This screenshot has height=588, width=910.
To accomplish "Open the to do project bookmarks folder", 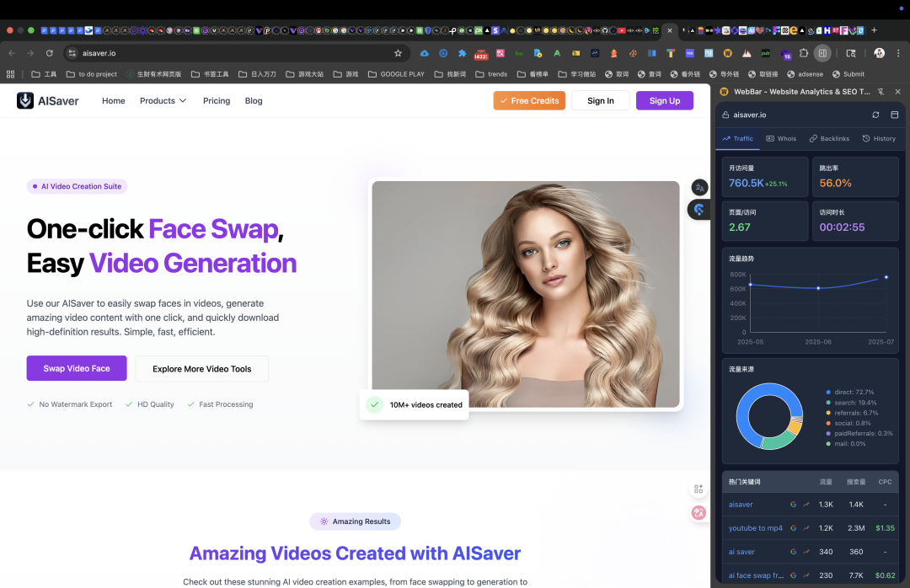I will click(92, 74).
